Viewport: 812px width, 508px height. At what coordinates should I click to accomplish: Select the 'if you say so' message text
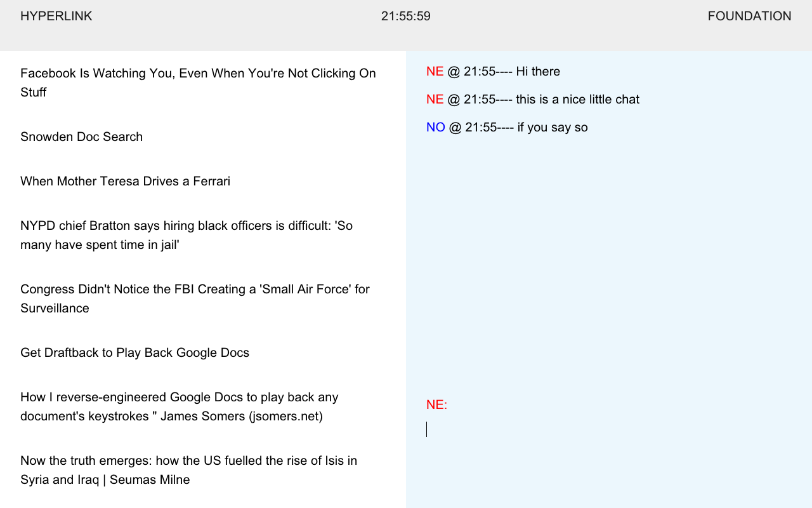(553, 128)
